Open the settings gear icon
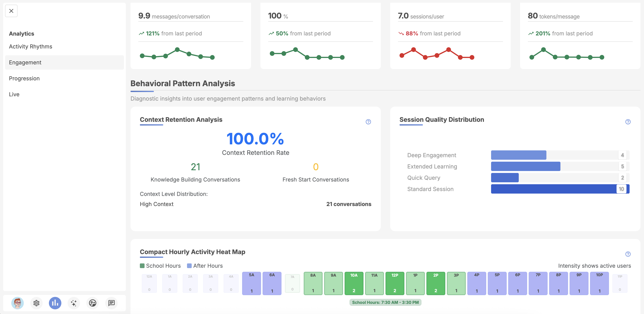This screenshot has height=314, width=644. [36, 303]
